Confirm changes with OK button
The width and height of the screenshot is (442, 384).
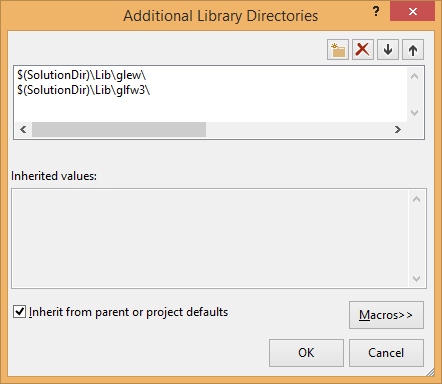pos(306,353)
